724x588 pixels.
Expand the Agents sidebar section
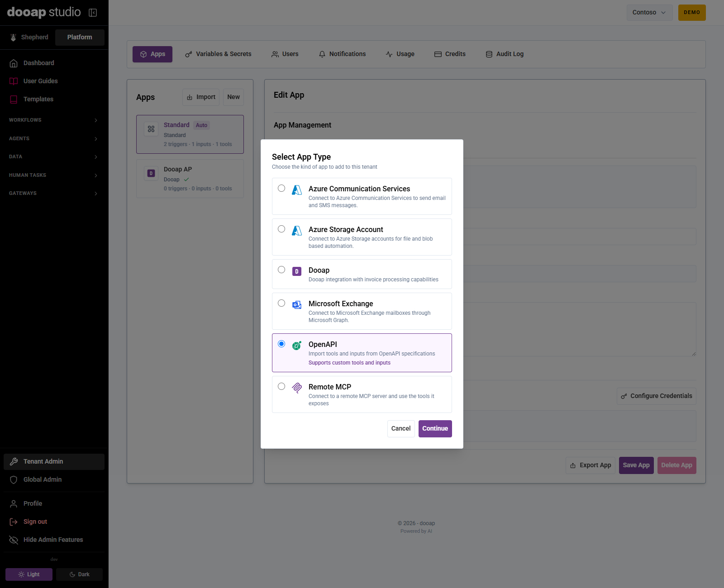tap(53, 139)
